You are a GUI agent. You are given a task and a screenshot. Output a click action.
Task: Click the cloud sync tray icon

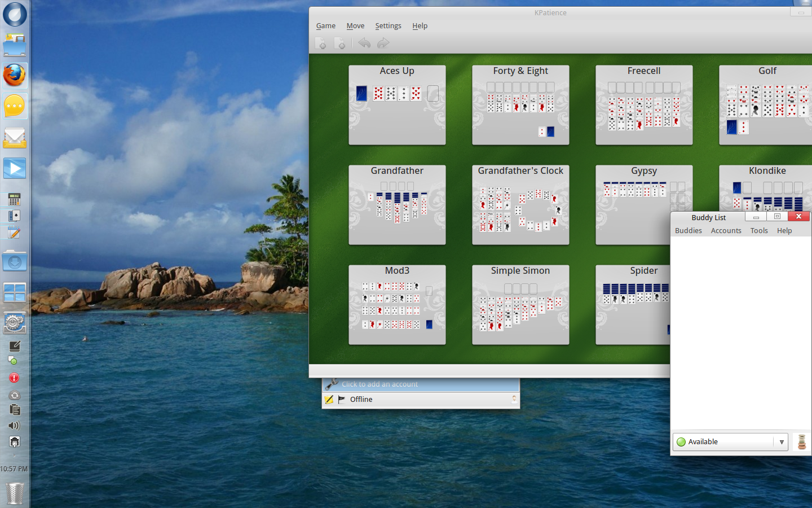[15, 395]
